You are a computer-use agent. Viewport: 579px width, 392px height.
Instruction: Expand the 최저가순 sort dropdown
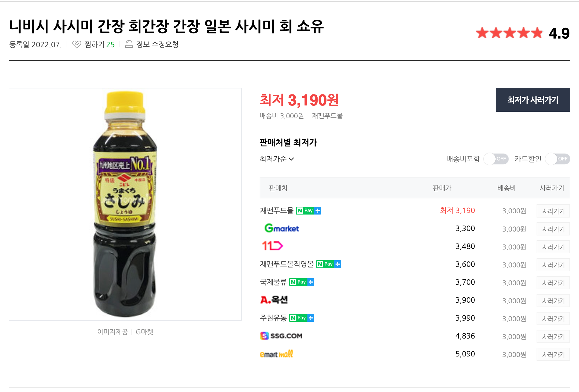277,159
